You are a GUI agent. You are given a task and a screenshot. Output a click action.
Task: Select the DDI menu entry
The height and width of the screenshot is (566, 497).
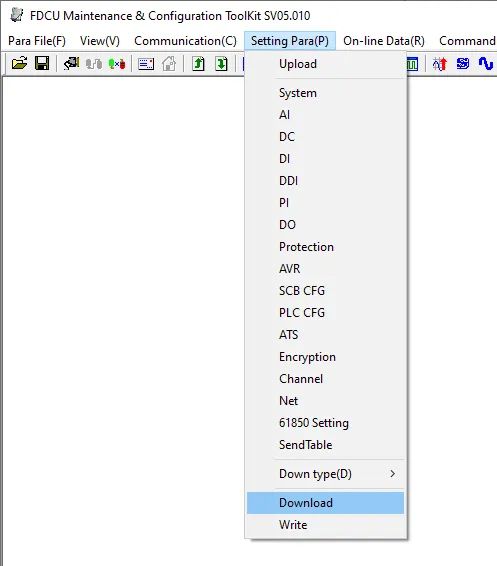(x=326, y=181)
